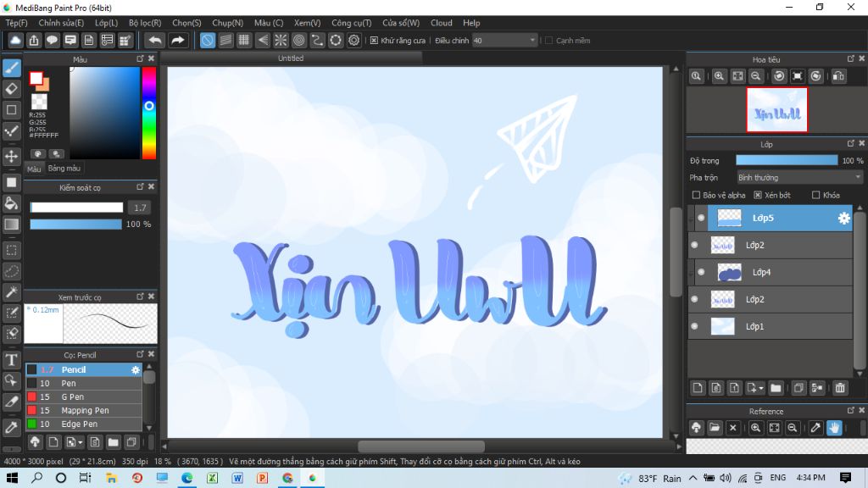Hide the Lớp4 layer
The height and width of the screenshot is (488, 868).
click(701, 272)
